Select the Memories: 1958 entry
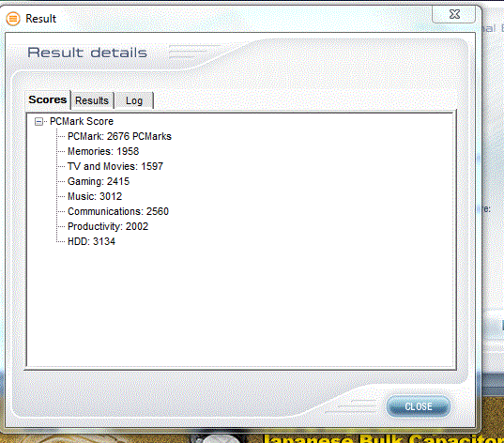Screen dimensions: 504x443 (x=103, y=151)
